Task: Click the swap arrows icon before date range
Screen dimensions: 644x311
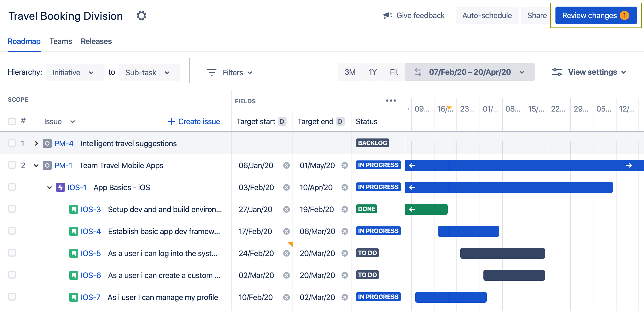Action: click(418, 72)
